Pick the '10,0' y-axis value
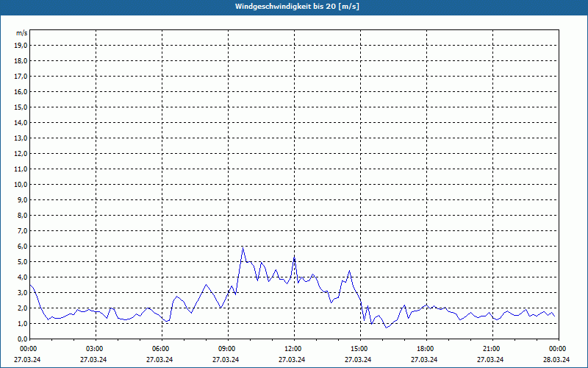The image size is (588, 368). [x=21, y=185]
